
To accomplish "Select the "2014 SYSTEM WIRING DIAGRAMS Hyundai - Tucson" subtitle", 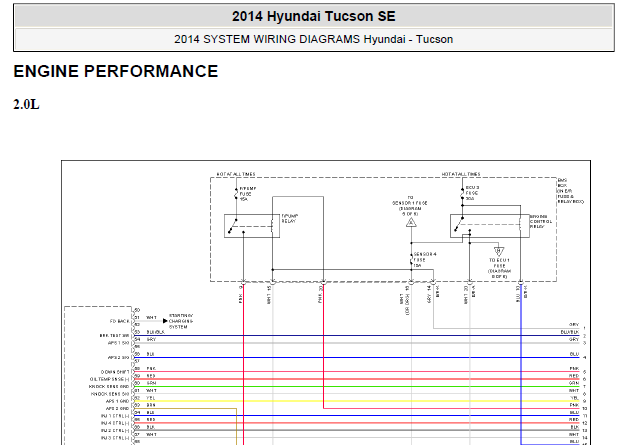I will 313,39.
